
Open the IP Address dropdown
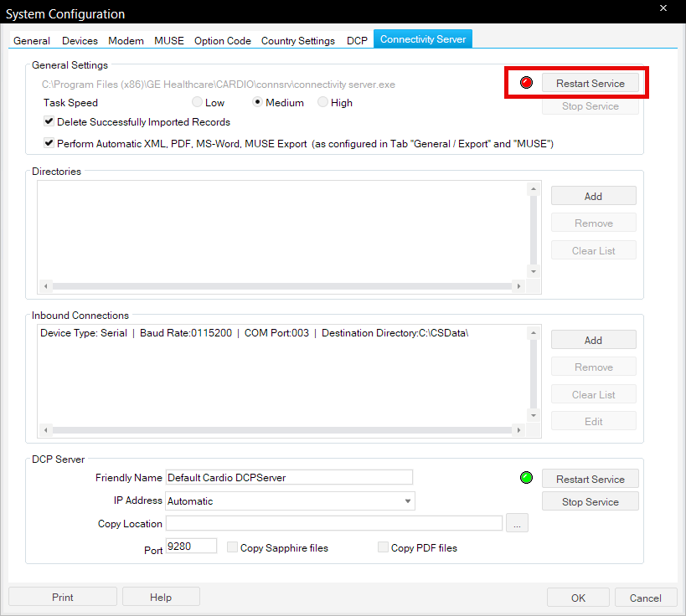click(408, 501)
